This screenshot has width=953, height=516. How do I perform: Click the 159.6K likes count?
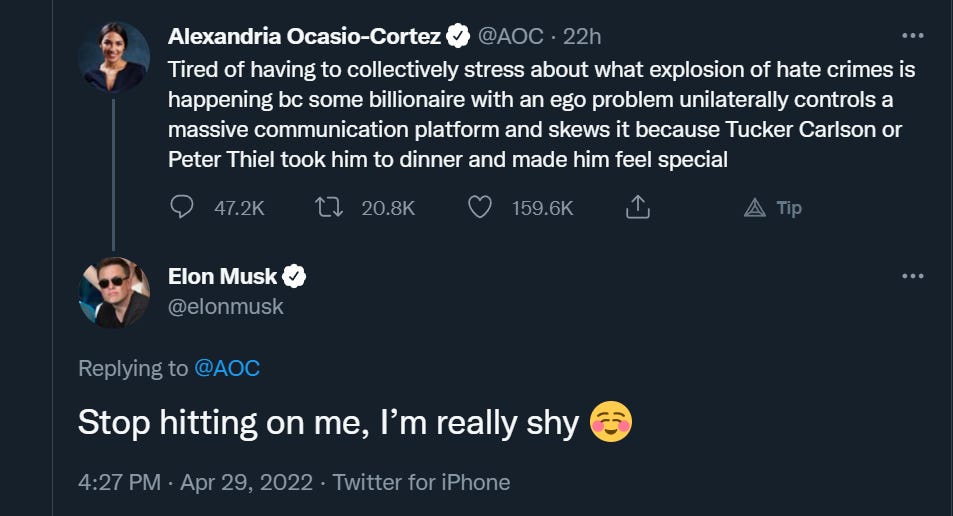pyautogui.click(x=542, y=208)
